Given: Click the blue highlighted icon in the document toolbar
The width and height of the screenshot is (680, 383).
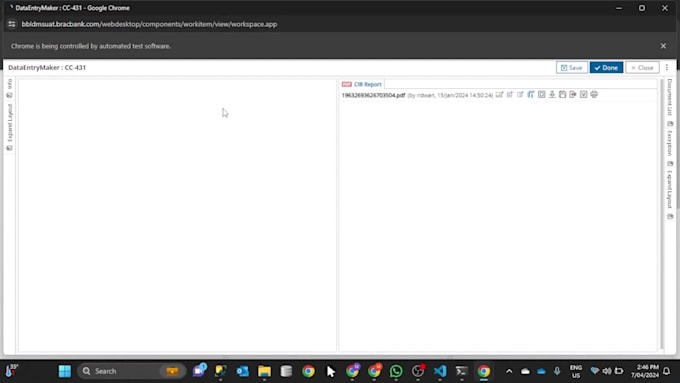Looking at the screenshot, I should pyautogui.click(x=531, y=94).
